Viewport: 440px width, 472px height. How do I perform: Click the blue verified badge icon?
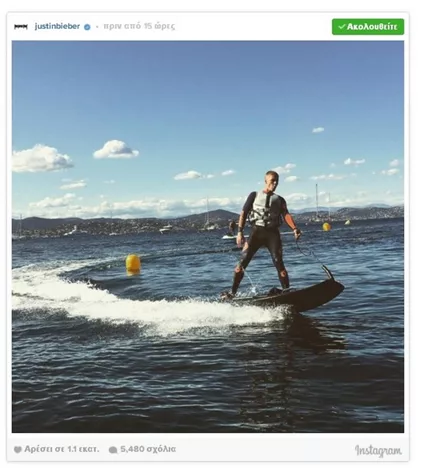(87, 27)
